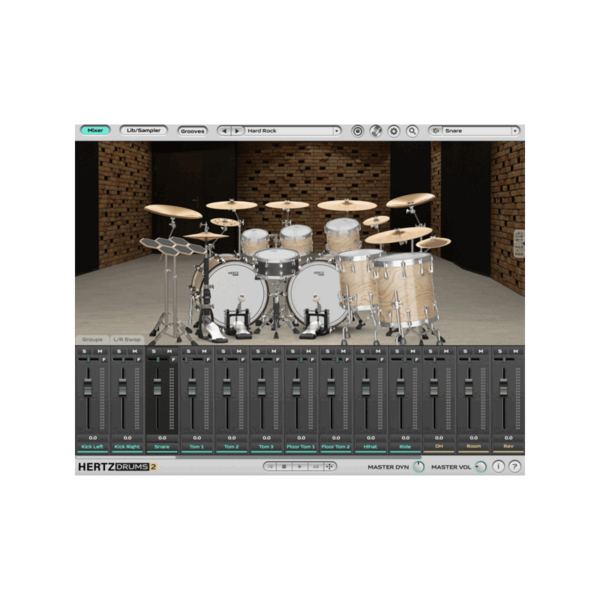The image size is (600, 600).
Task: Click the Groups tab above mixer
Action: [x=92, y=339]
